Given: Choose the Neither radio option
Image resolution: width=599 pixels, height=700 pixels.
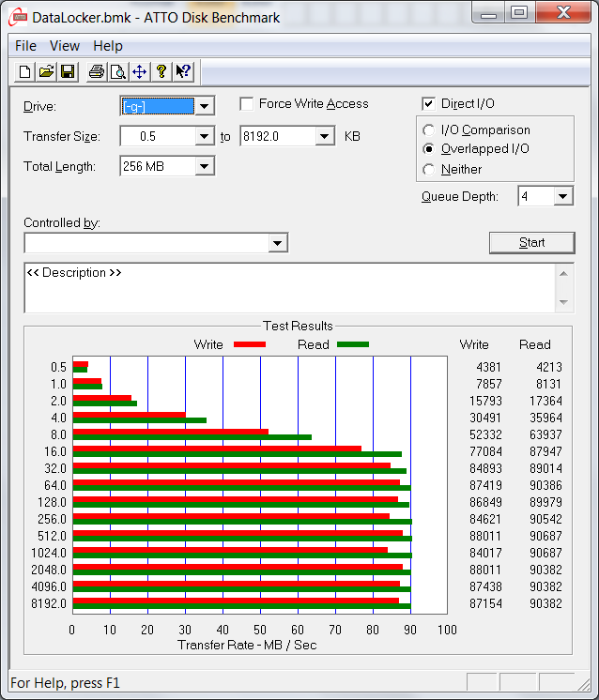Looking at the screenshot, I should click(x=429, y=170).
